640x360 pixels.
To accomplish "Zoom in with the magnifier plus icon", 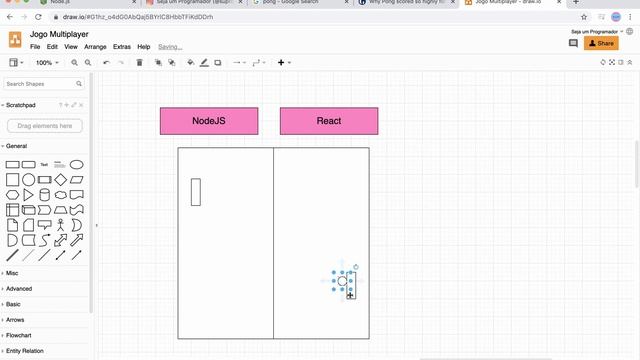I will tap(74, 62).
